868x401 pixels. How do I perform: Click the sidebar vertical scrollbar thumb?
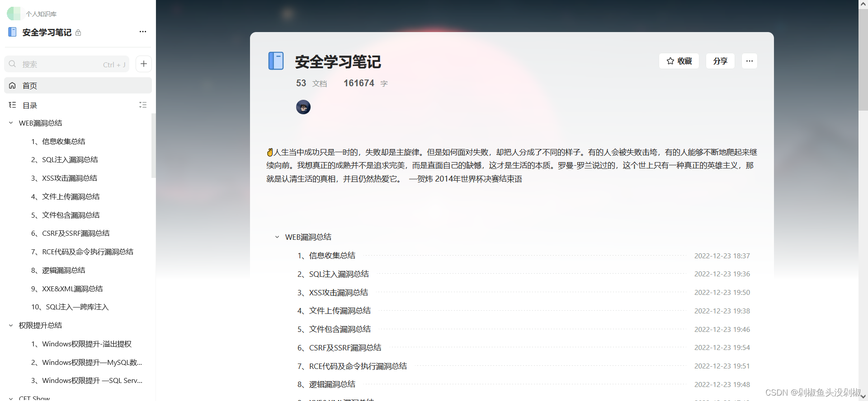tap(153, 145)
